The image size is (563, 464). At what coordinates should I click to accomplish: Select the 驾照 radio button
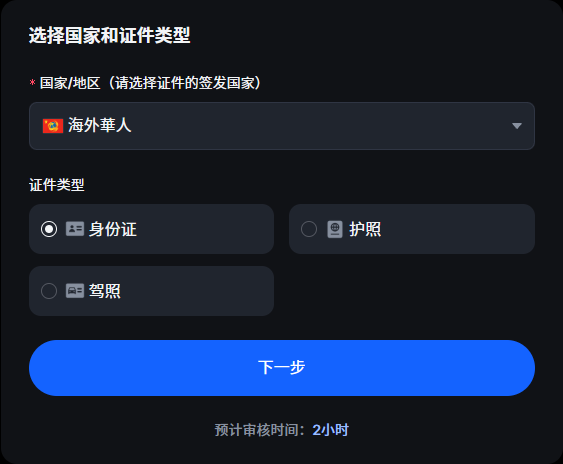click(x=49, y=291)
